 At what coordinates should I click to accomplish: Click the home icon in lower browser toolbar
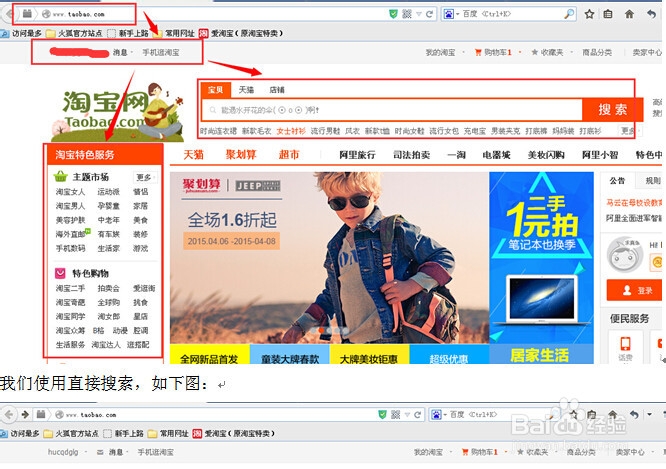(x=612, y=414)
